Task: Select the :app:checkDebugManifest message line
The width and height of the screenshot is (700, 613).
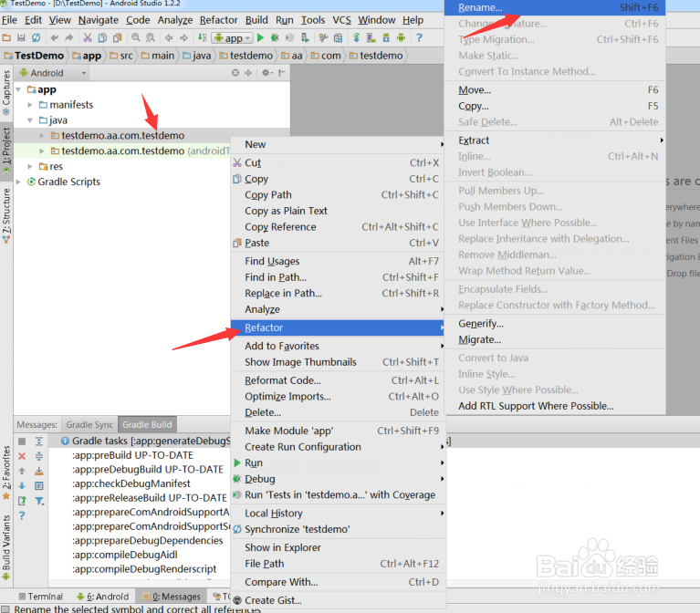Action: tap(131, 483)
